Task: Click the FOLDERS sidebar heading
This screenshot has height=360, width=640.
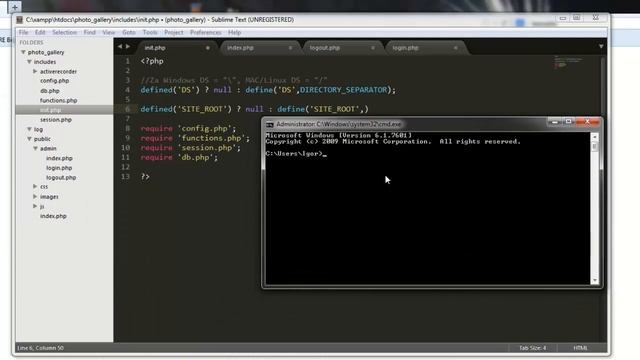Action: point(31,42)
